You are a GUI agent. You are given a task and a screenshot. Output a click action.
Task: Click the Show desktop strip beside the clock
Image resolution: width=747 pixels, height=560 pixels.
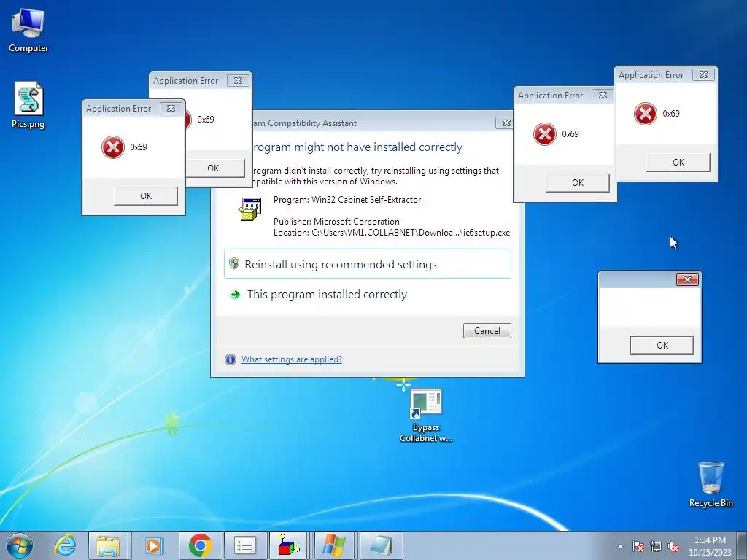click(742, 545)
